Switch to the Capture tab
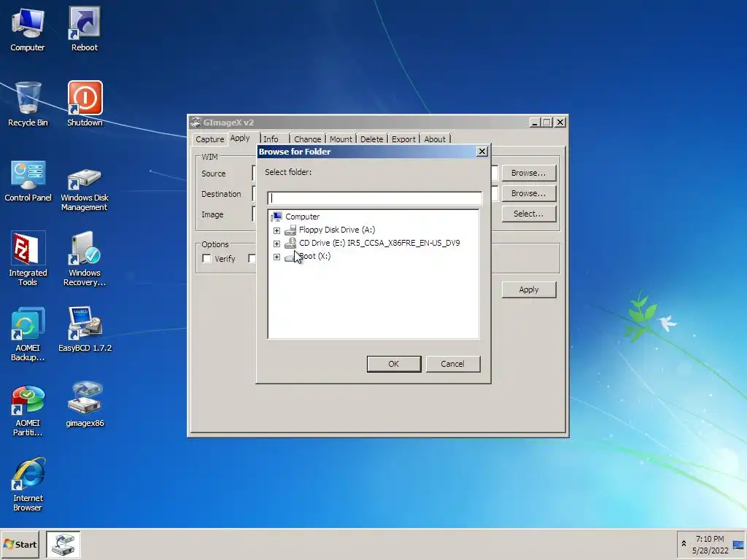747x560 pixels. pyautogui.click(x=209, y=139)
